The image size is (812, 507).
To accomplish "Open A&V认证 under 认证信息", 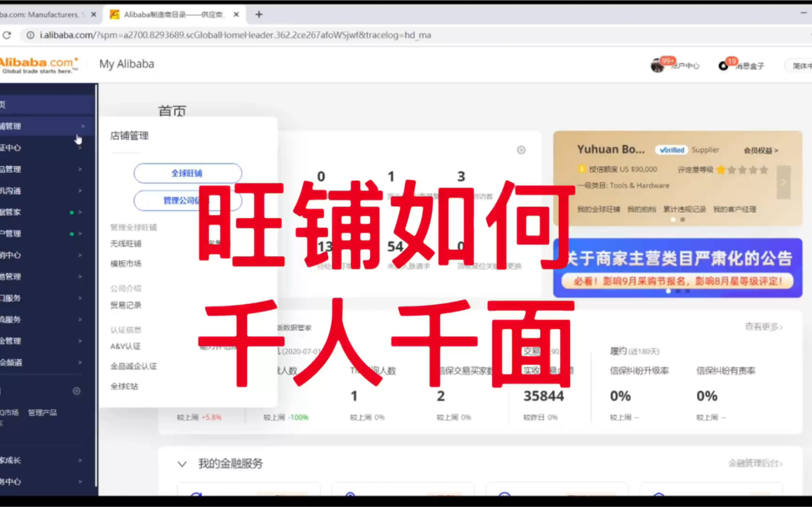I will point(125,346).
